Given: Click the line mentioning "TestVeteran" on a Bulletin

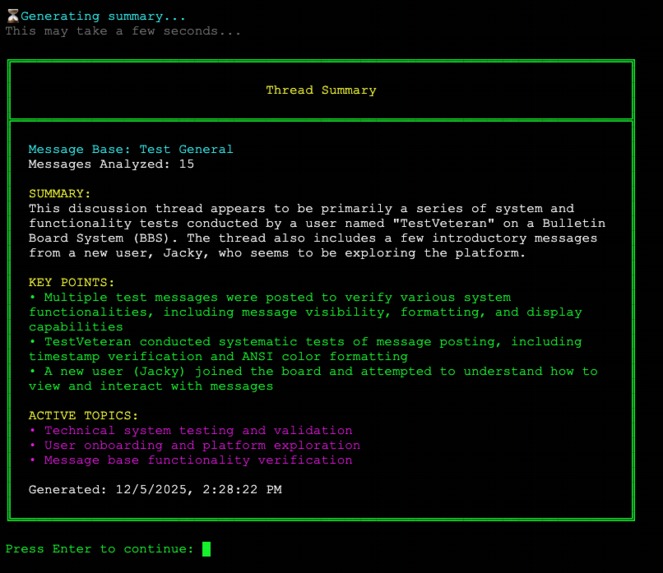Looking at the screenshot, I should [317, 223].
